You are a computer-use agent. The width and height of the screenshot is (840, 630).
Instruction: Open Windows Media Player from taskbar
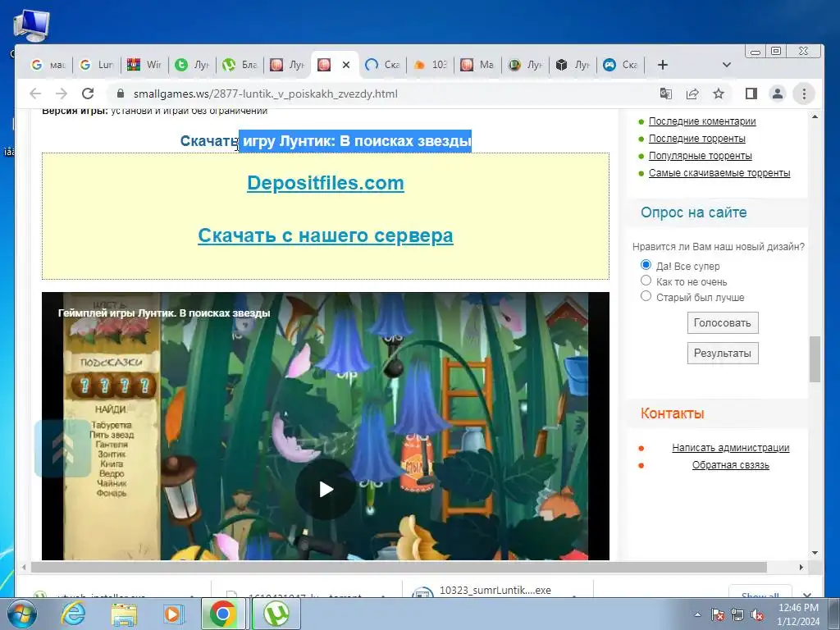(173, 614)
